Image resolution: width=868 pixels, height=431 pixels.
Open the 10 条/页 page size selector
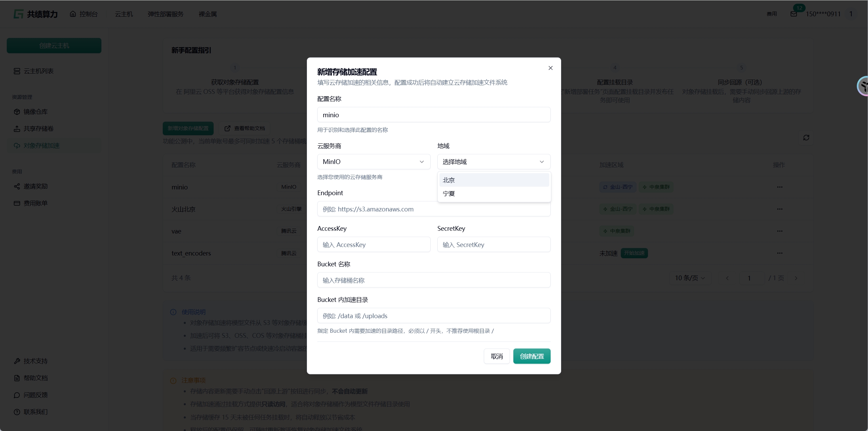click(690, 278)
